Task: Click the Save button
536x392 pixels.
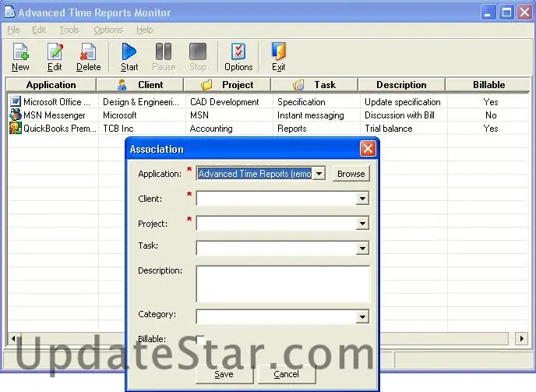Action: click(x=224, y=374)
